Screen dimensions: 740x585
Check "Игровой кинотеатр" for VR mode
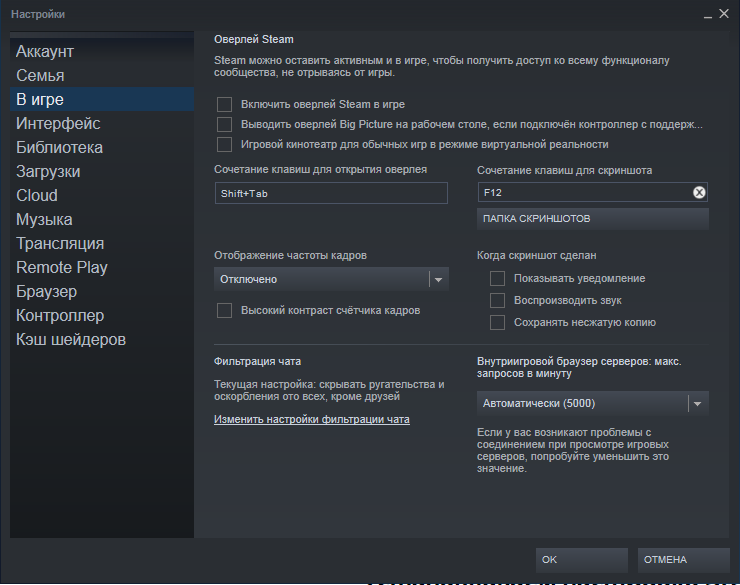pos(224,144)
